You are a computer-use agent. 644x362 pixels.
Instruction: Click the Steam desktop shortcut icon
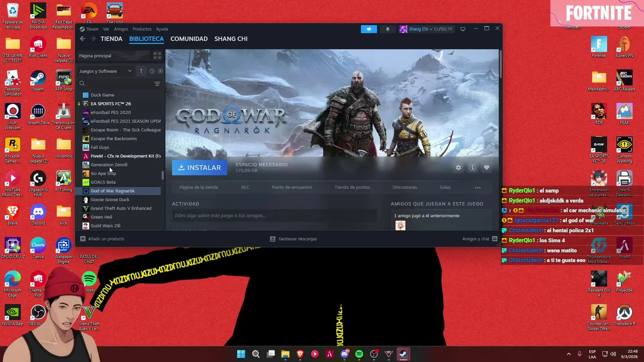[x=38, y=81]
